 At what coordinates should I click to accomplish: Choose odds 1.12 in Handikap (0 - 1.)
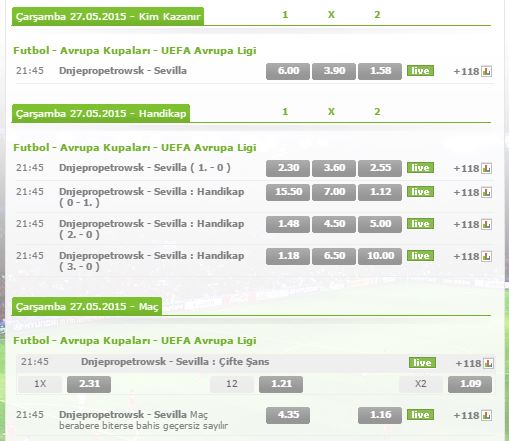tap(380, 192)
